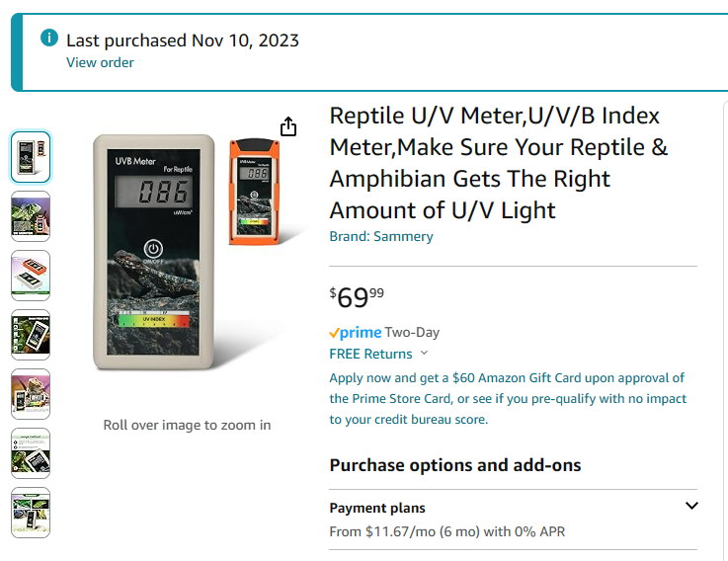Select the fourth product thumbnail
Viewport: 728px width, 561px height.
click(x=31, y=335)
